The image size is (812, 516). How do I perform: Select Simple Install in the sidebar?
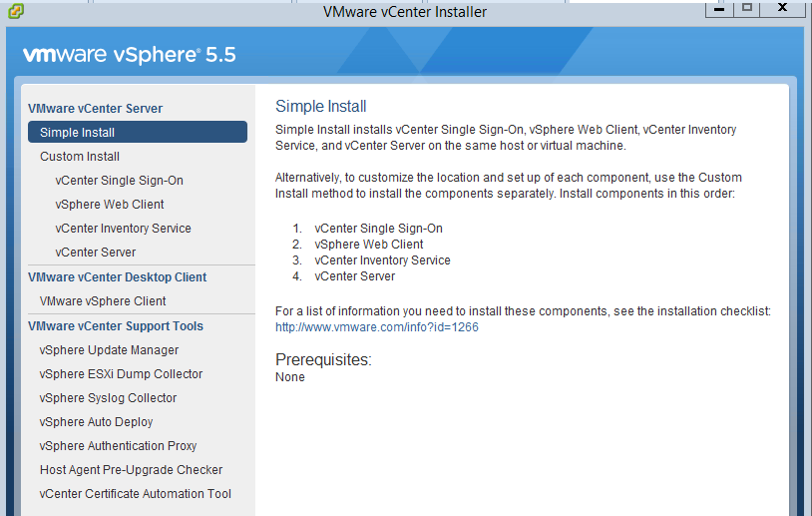click(138, 132)
